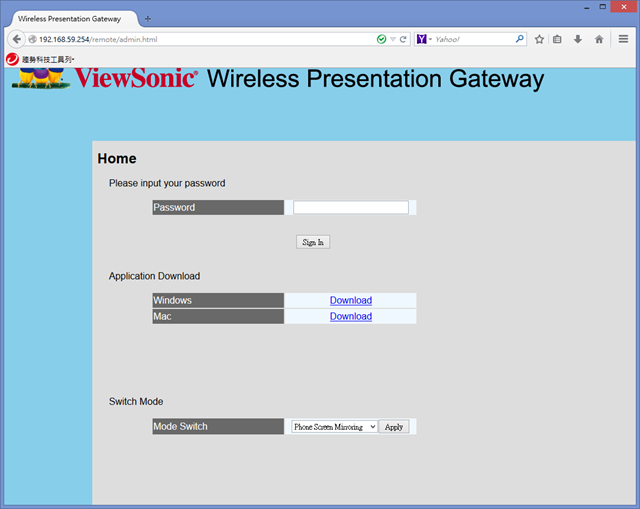Open the Mode Switch dropdown
Screen dimensions: 640x509
pos(334,427)
